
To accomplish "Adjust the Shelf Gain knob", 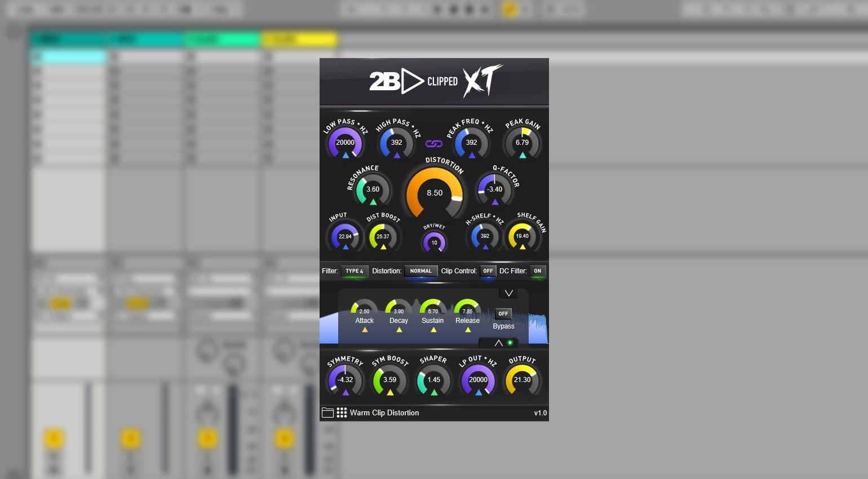I will (522, 236).
